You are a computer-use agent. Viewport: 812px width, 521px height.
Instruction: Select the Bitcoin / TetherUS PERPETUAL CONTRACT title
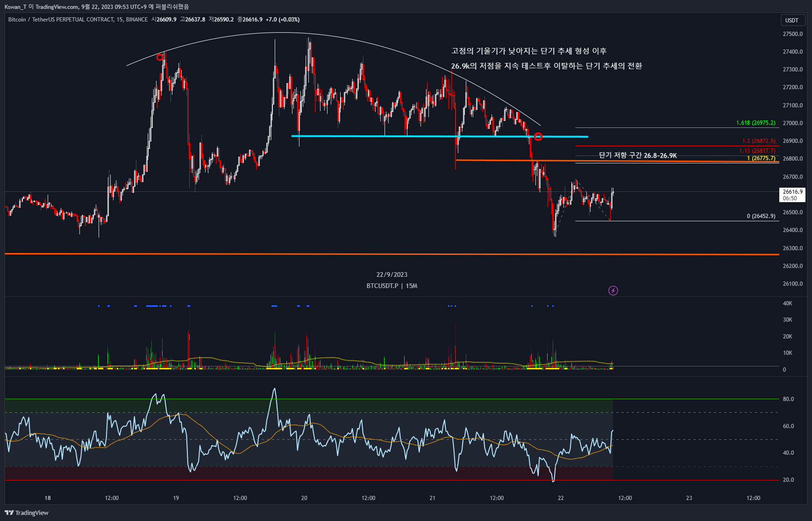click(78, 20)
